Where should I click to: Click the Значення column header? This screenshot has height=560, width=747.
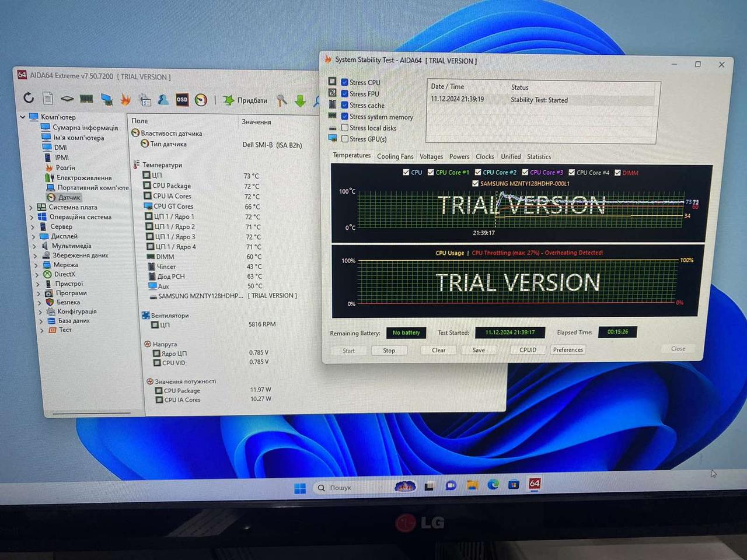256,122
